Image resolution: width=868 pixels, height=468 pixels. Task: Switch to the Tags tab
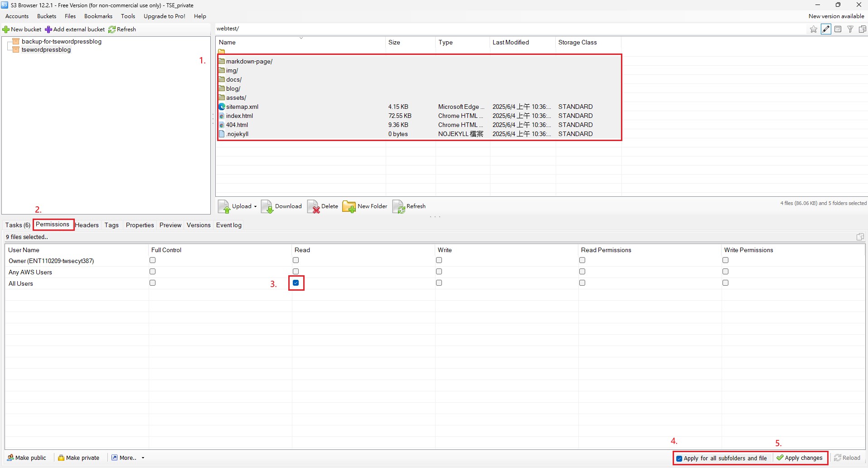(x=112, y=225)
